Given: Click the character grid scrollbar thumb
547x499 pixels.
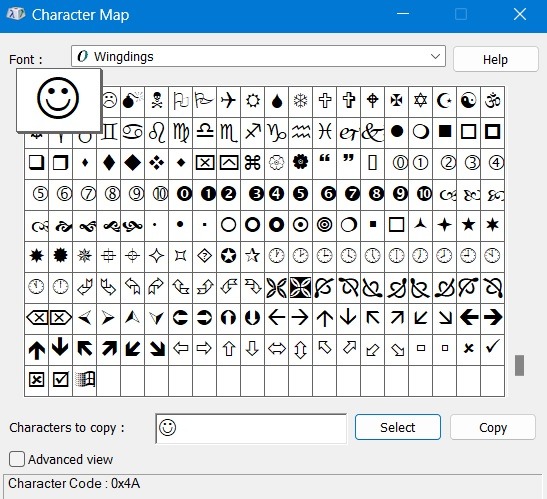Looking at the screenshot, I should click(519, 365).
